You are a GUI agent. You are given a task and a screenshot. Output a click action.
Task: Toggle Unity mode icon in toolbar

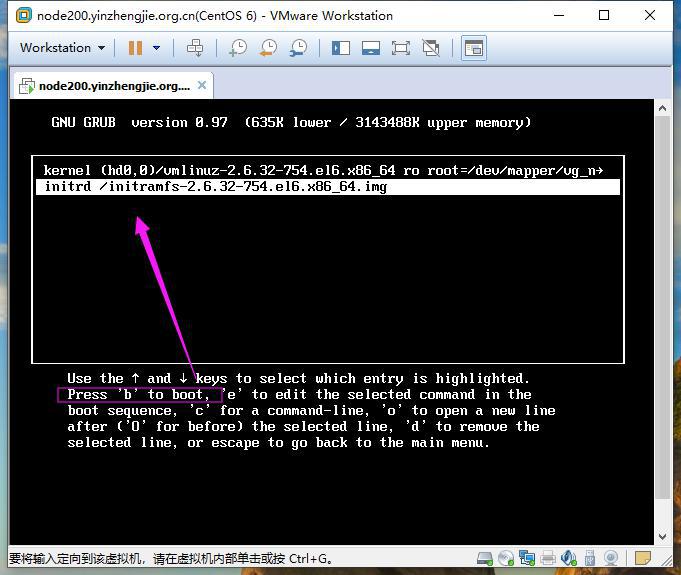(431, 48)
